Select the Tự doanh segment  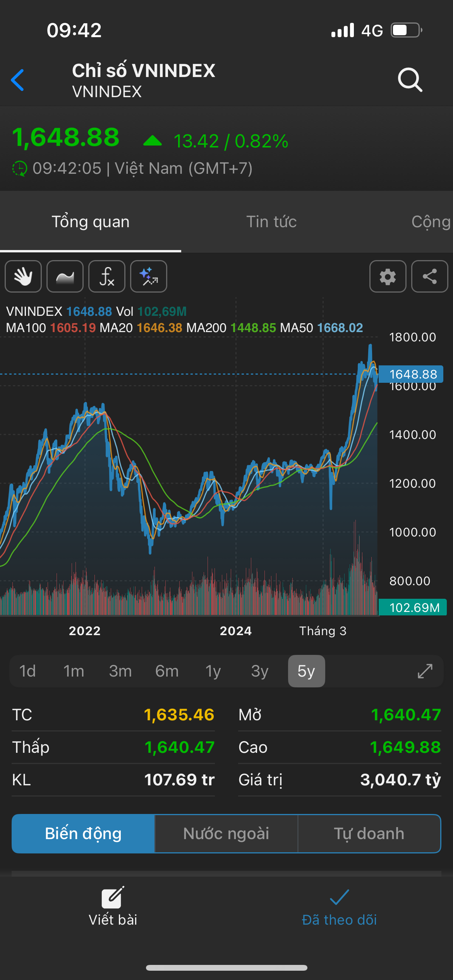pos(369,834)
